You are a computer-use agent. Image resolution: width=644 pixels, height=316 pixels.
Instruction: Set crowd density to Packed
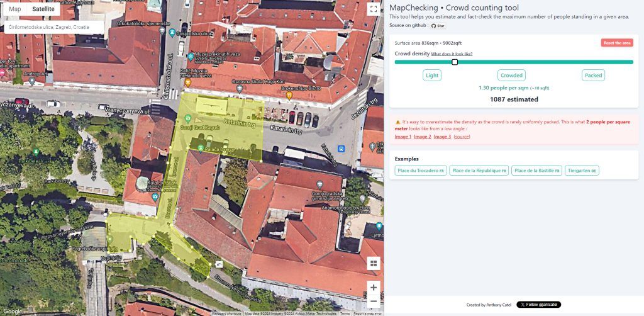593,75
